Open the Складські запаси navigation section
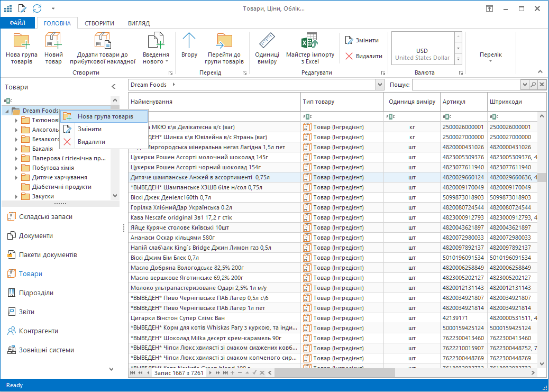Screen dimensions: 549x392 pos(45,217)
